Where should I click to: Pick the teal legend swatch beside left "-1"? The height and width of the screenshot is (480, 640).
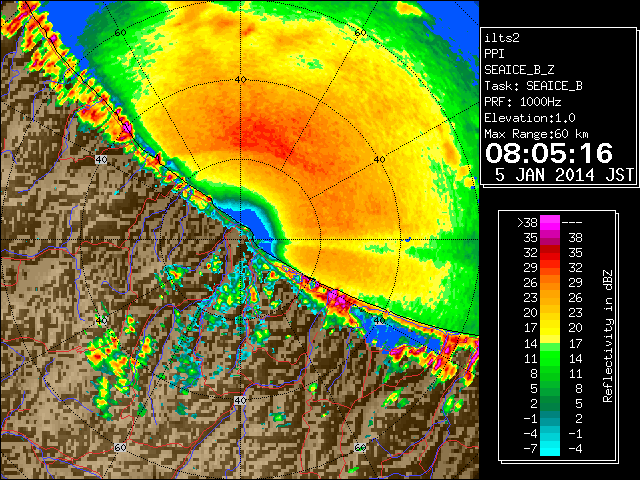pyautogui.click(x=550, y=418)
